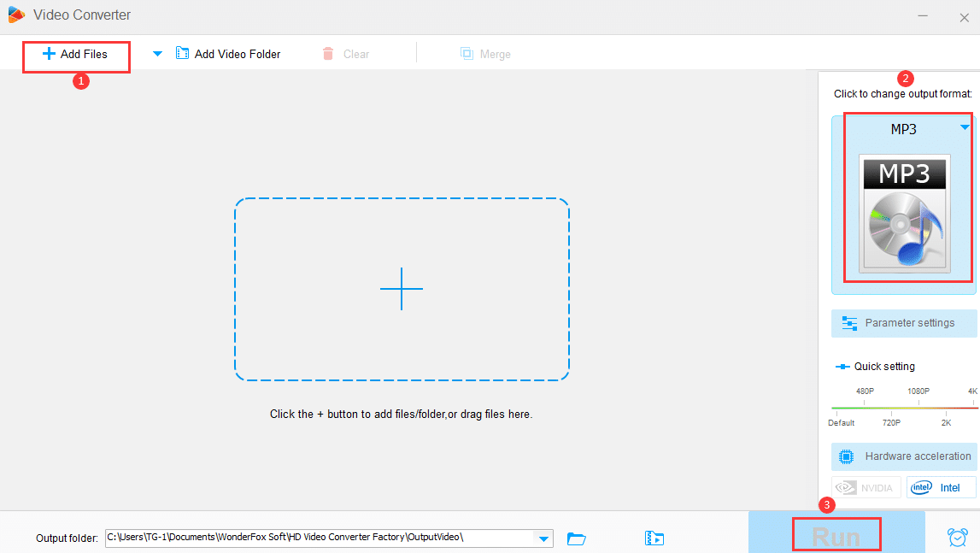The height and width of the screenshot is (553, 980).
Task: Click the Add Files button
Action: click(76, 54)
